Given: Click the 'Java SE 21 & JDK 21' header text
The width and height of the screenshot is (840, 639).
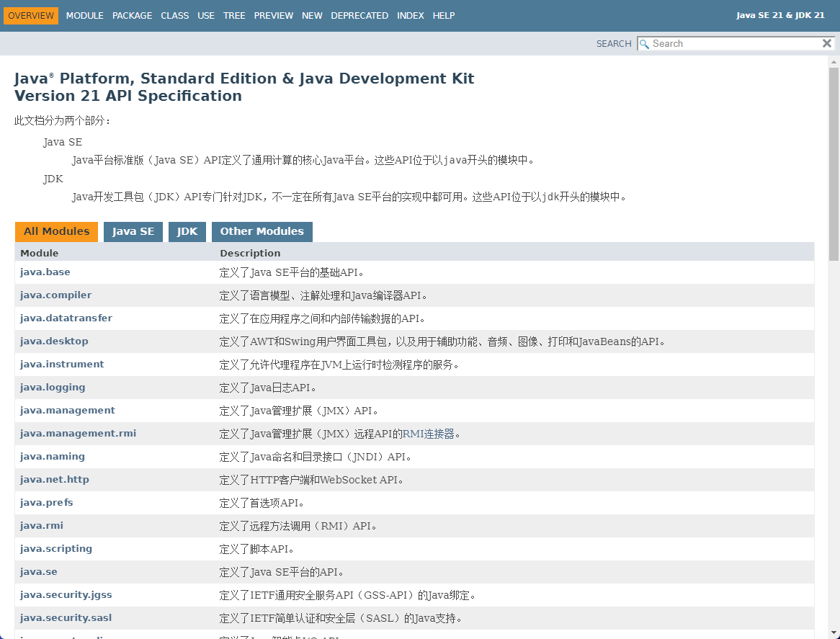Looking at the screenshot, I should point(780,16).
